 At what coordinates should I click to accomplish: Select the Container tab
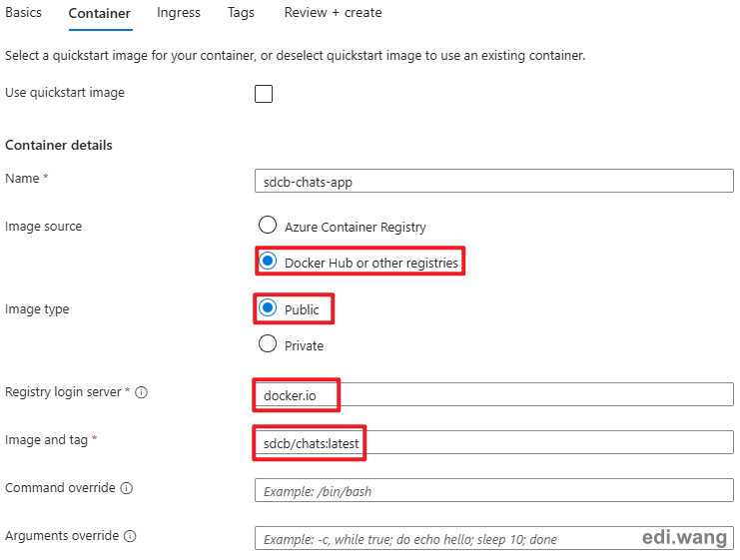click(100, 14)
